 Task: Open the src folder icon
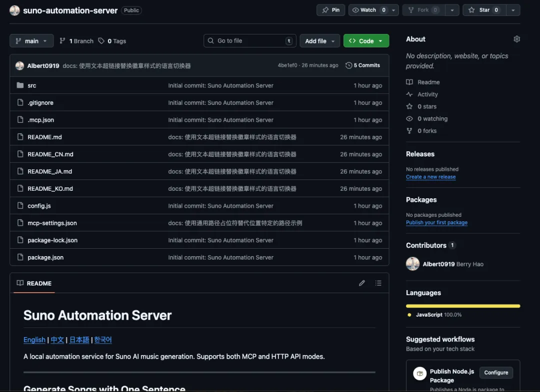pos(20,85)
